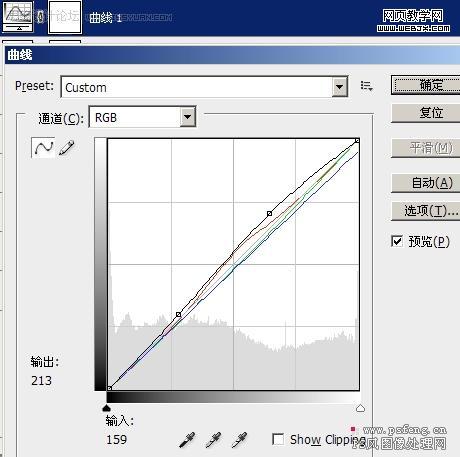Click the Custom preset combo box
The width and height of the screenshot is (460, 457).
coord(204,87)
